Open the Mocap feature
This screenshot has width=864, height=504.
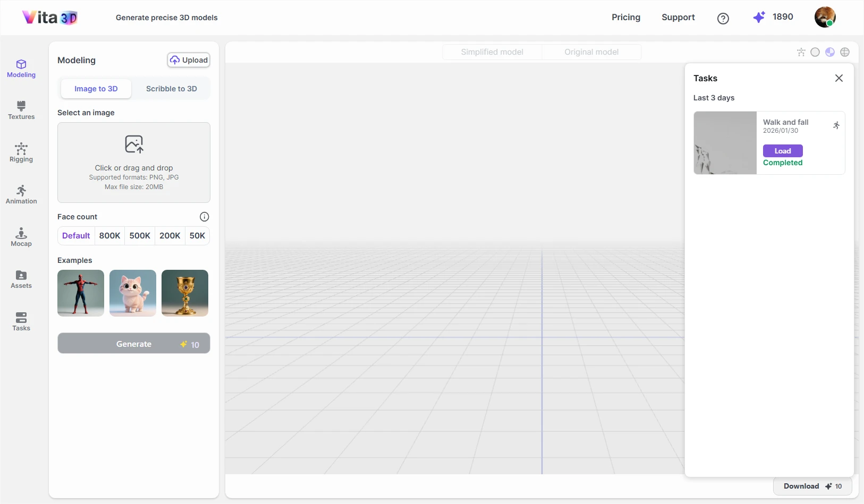pos(21,237)
